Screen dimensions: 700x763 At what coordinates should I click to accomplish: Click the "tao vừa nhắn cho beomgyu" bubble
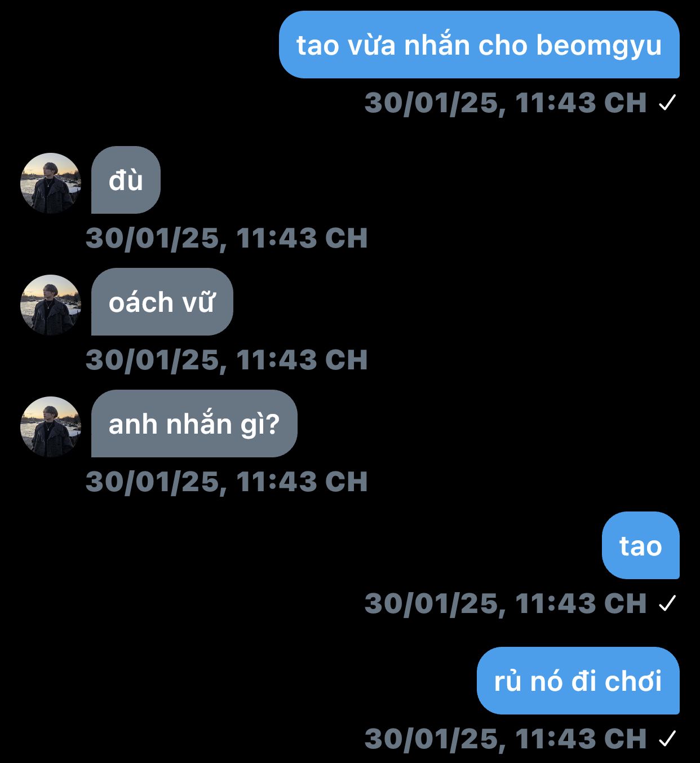point(479,45)
